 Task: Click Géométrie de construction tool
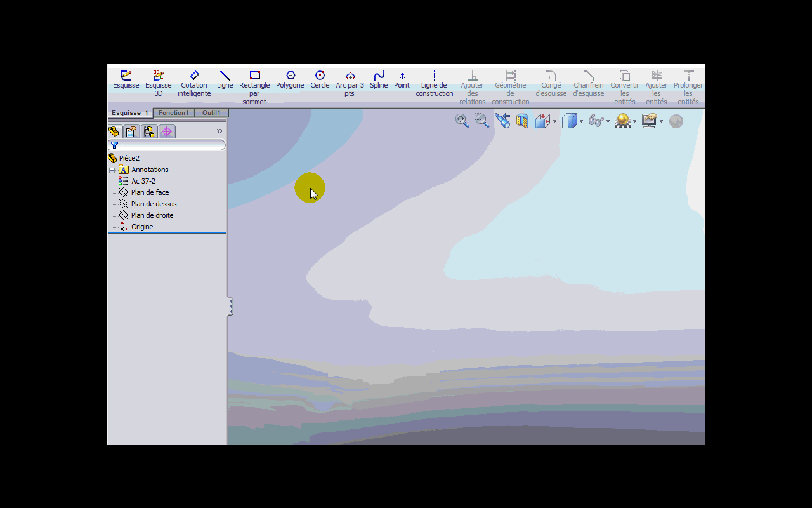pos(511,88)
